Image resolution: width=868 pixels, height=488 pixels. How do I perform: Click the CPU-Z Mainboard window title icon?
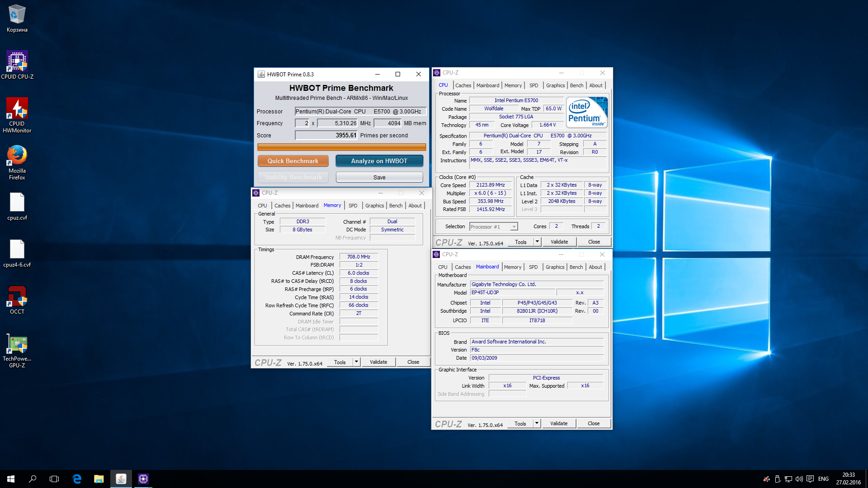click(436, 254)
